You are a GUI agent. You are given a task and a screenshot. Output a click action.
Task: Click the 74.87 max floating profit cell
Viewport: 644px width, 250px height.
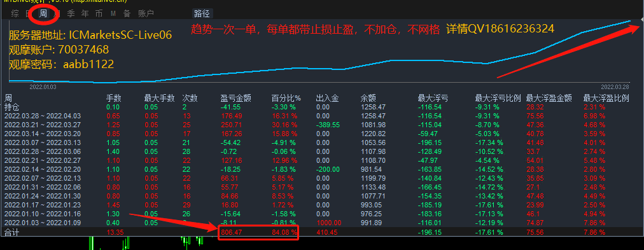click(x=535, y=223)
